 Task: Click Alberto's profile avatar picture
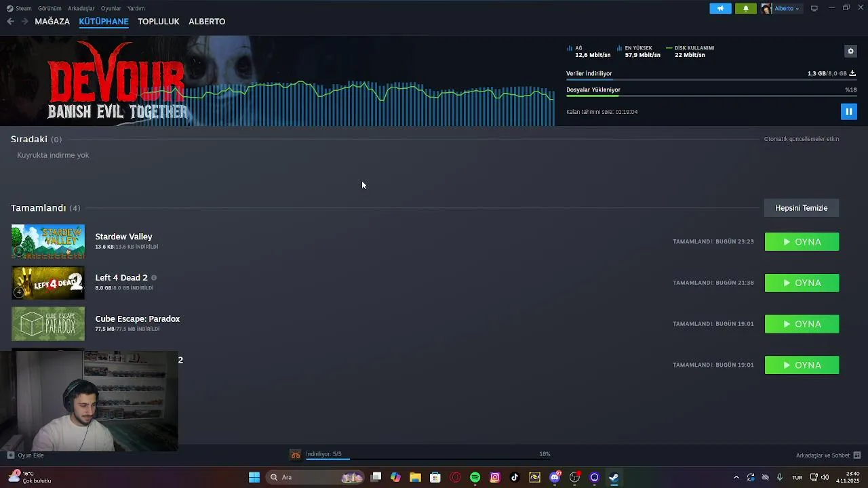[766, 8]
